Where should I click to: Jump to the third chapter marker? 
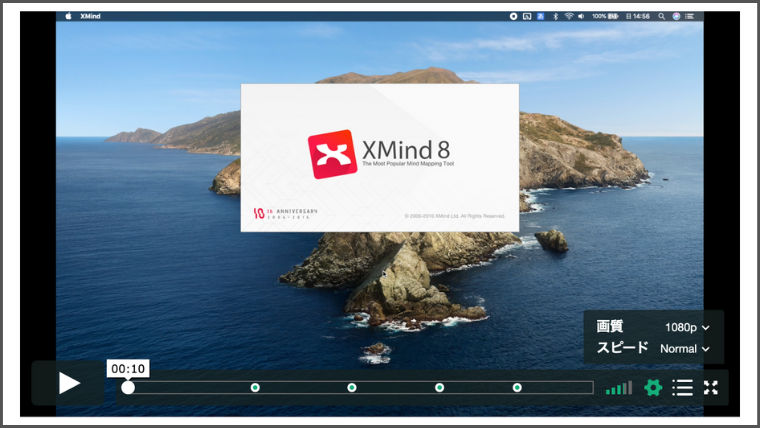tap(439, 387)
